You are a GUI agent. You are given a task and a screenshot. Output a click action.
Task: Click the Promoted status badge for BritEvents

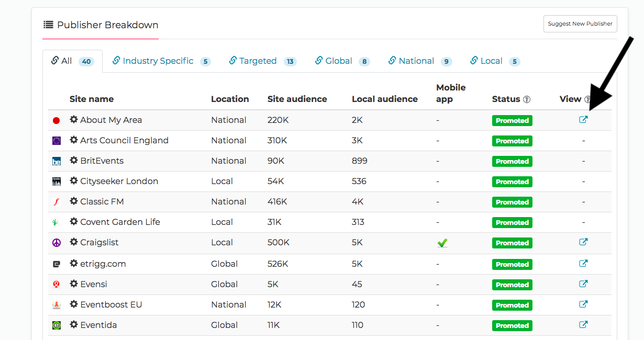(512, 161)
